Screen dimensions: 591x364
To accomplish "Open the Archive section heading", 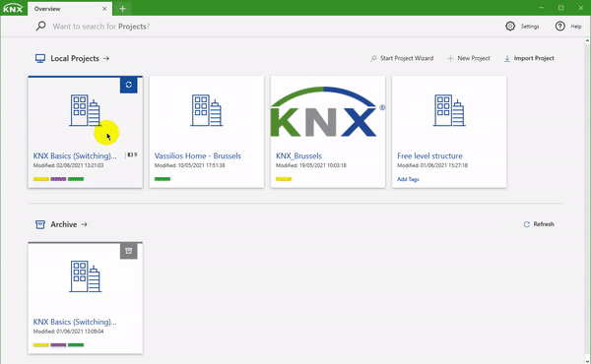I will coord(64,224).
